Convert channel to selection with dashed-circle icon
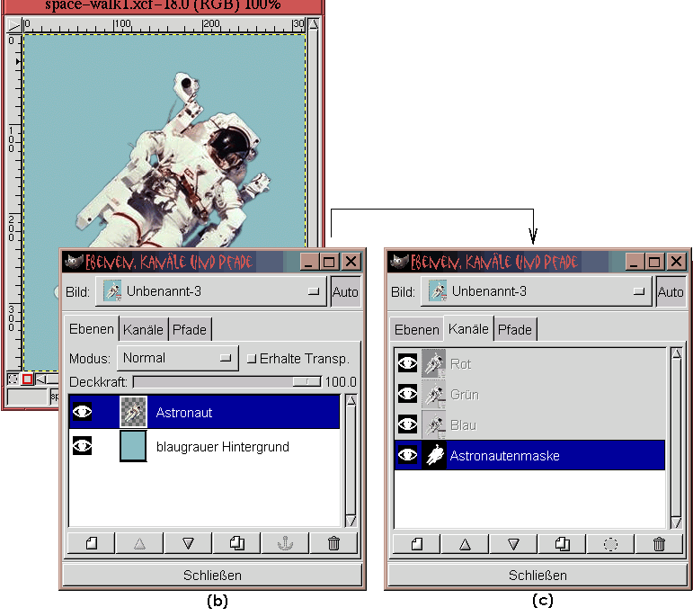This screenshot has height=616, width=693. tap(610, 544)
